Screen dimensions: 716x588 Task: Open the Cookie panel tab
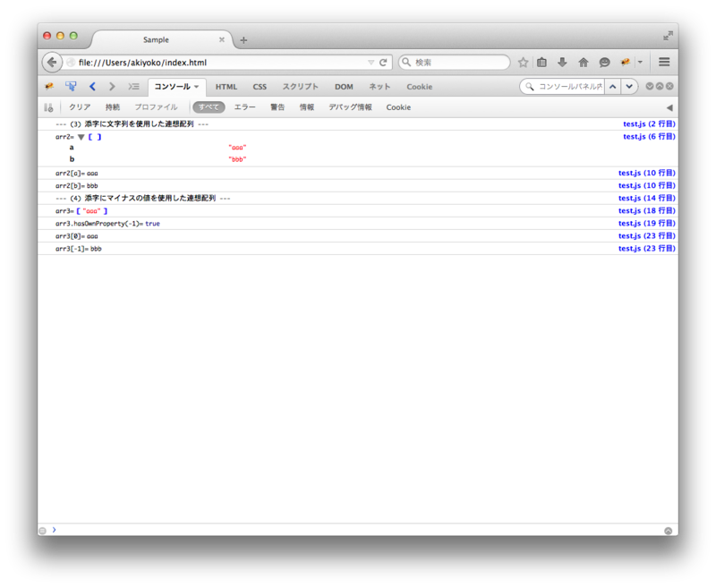tap(420, 87)
